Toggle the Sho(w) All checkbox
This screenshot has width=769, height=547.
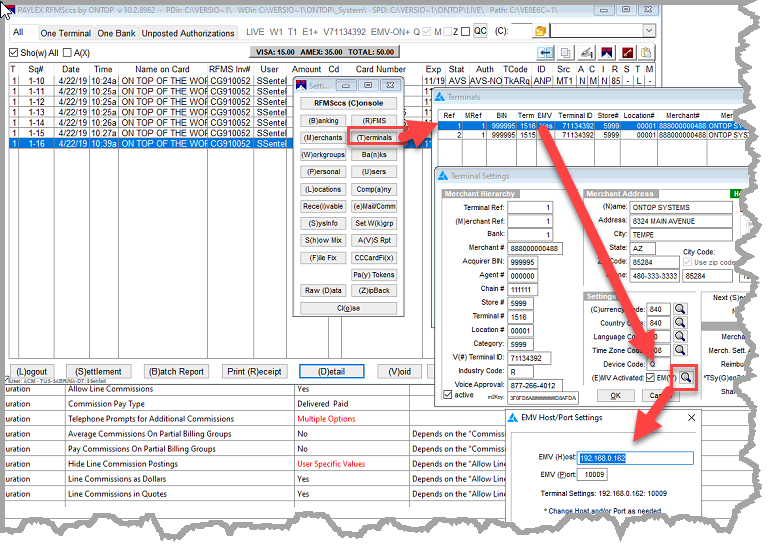coord(14,52)
